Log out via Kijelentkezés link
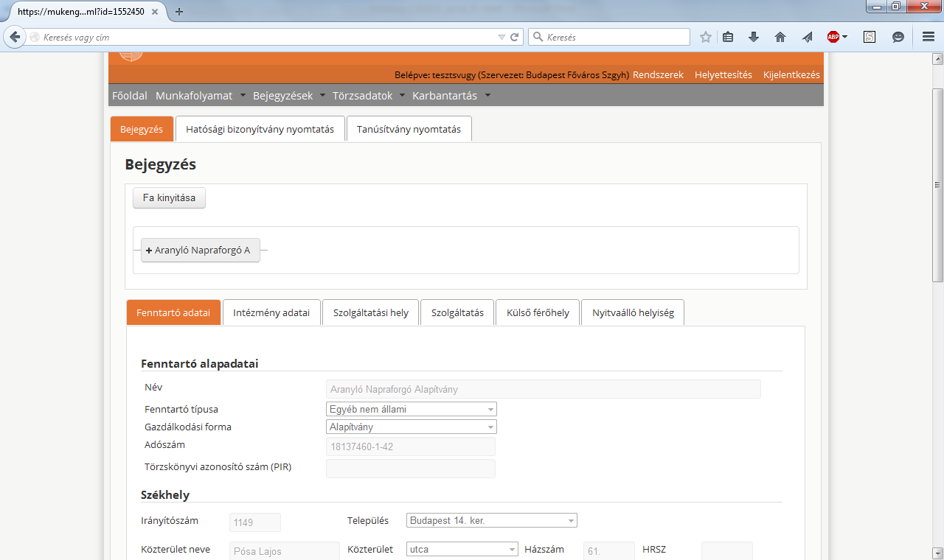 (x=791, y=74)
